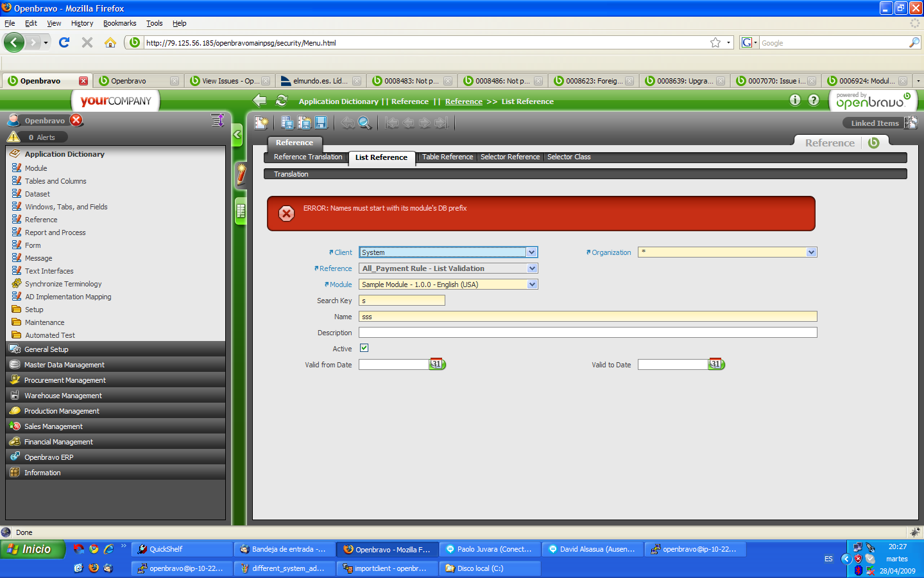Click the Firefox Back button
This screenshot has width=924, height=578.
coord(13,42)
